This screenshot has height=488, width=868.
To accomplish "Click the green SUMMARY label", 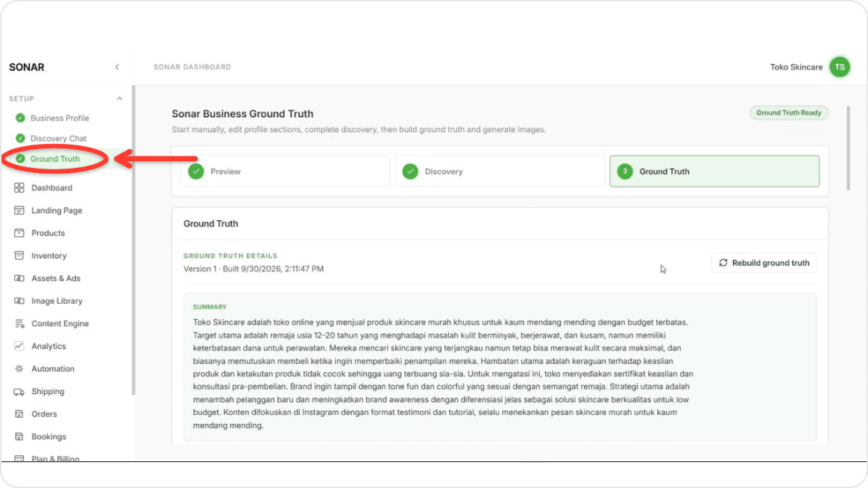I will coord(210,307).
